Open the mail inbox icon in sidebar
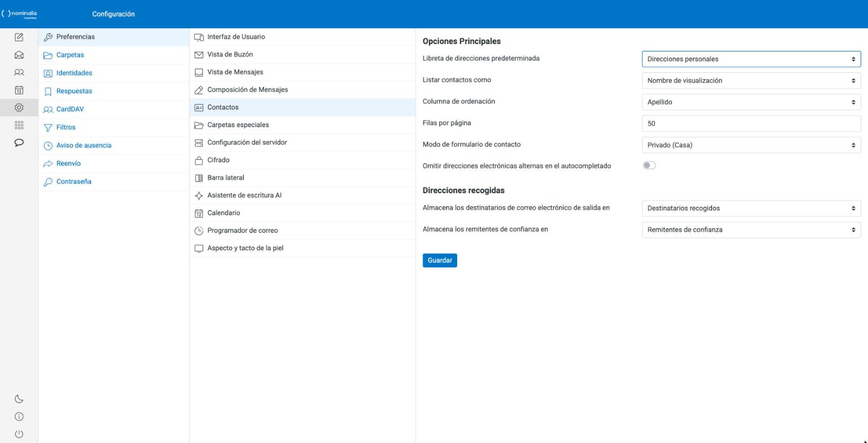 coord(19,55)
